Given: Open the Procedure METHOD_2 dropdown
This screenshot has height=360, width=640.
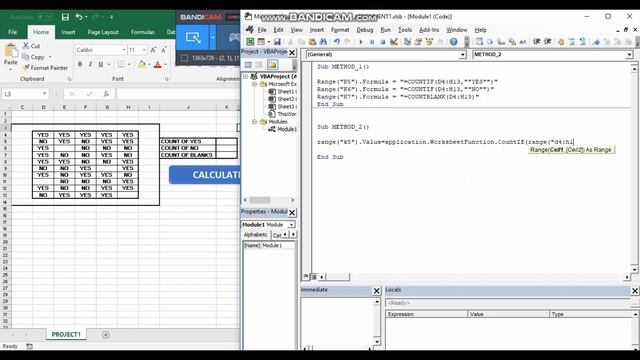Looking at the screenshot, I should coord(629,54).
